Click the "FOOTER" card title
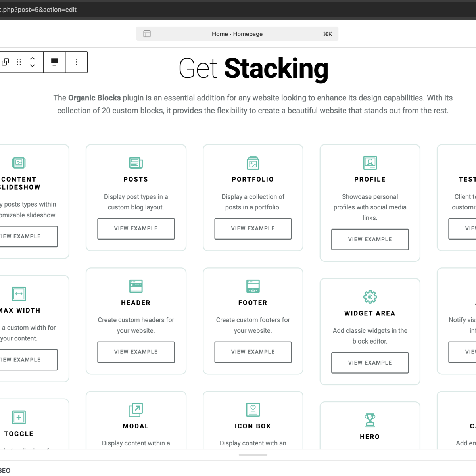Viewport: 476px width, 476px height. 253,303
